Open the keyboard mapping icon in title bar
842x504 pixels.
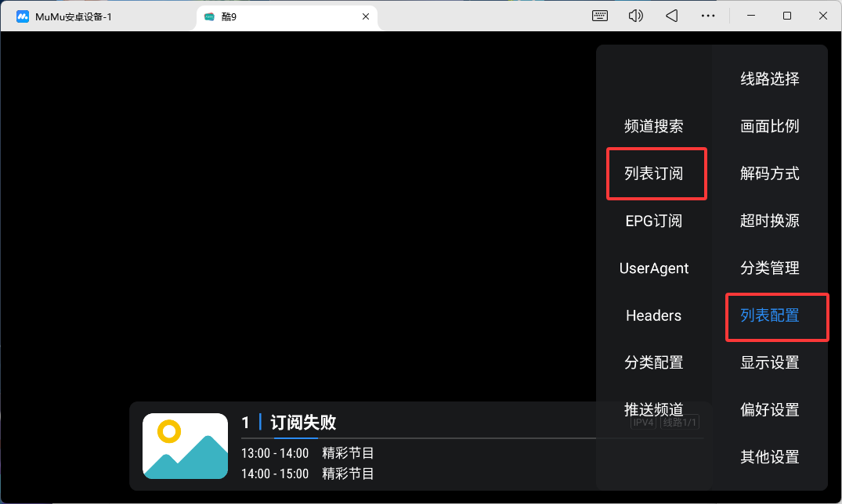pyautogui.click(x=600, y=16)
